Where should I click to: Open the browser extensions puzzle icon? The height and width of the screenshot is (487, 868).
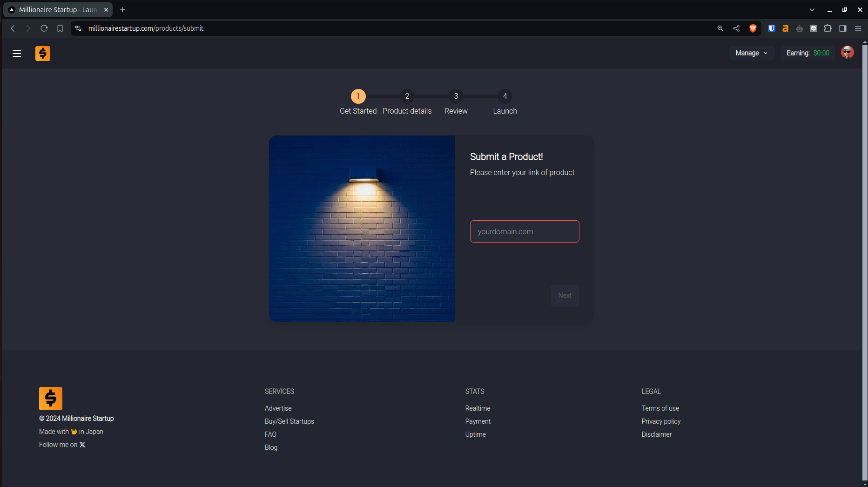tap(828, 28)
